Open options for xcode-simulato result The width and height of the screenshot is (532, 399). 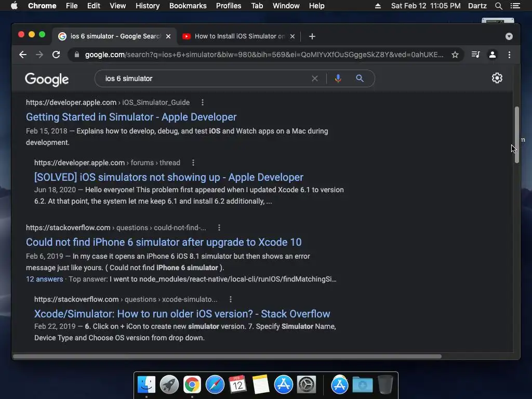pos(231,300)
